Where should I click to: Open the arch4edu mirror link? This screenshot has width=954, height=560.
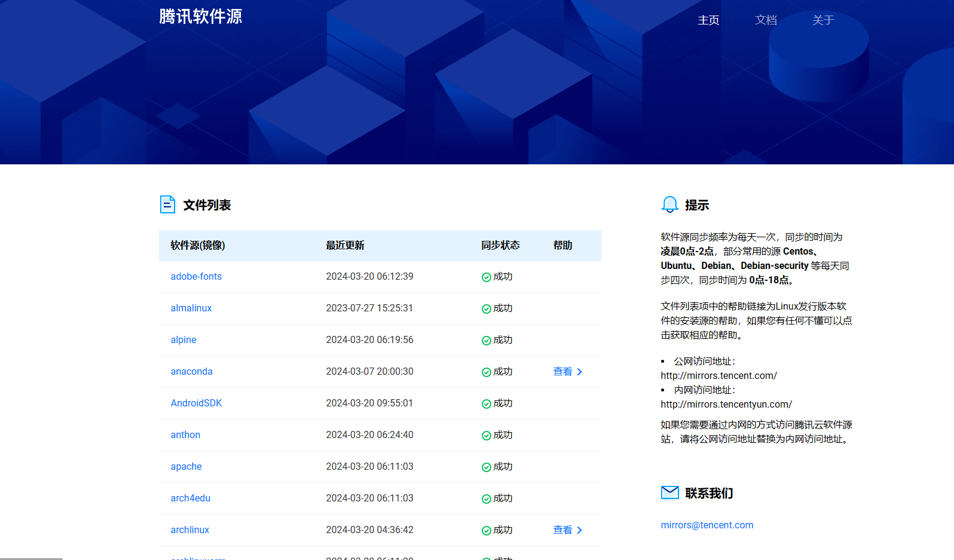[x=191, y=498]
